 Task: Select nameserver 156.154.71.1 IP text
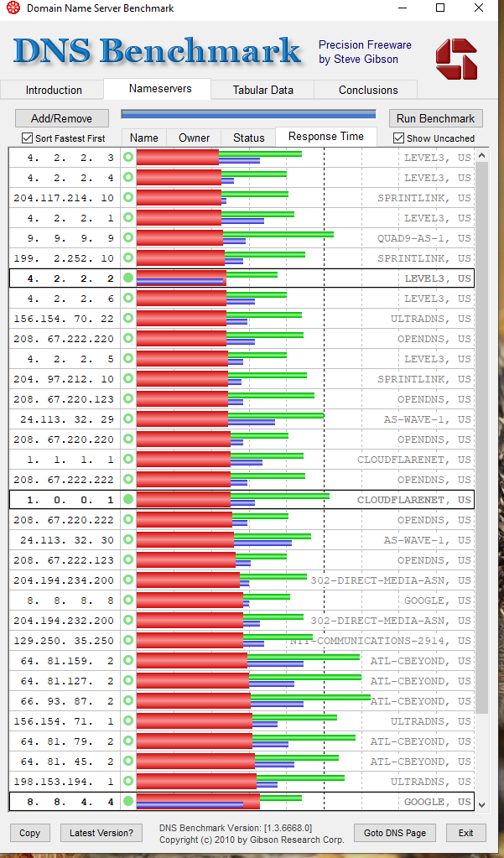pyautogui.click(x=64, y=721)
